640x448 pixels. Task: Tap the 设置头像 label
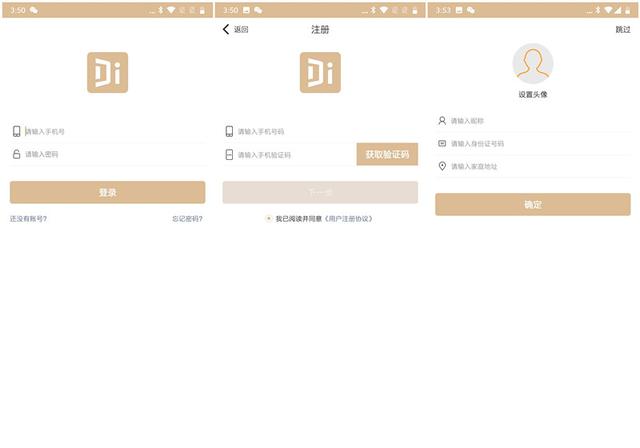coord(533,94)
